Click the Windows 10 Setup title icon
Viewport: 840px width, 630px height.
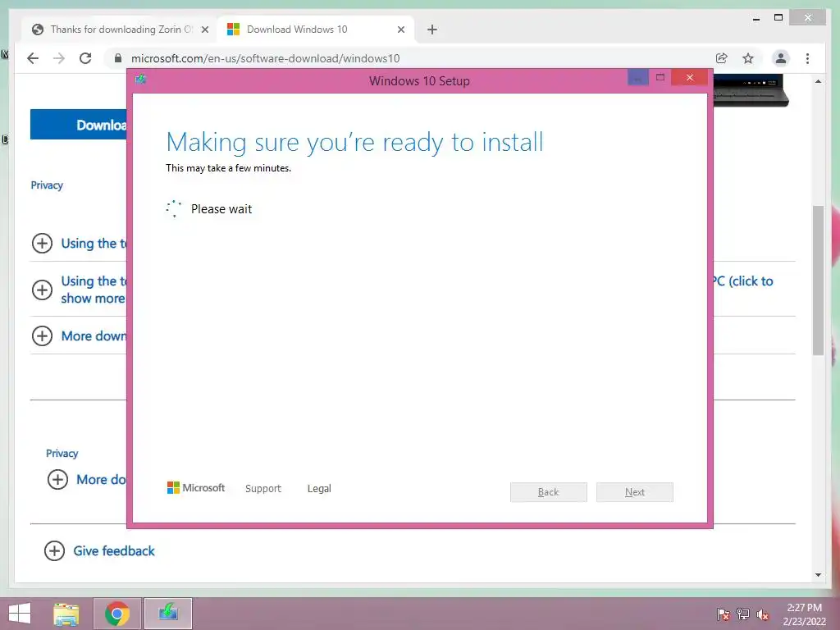pos(141,80)
